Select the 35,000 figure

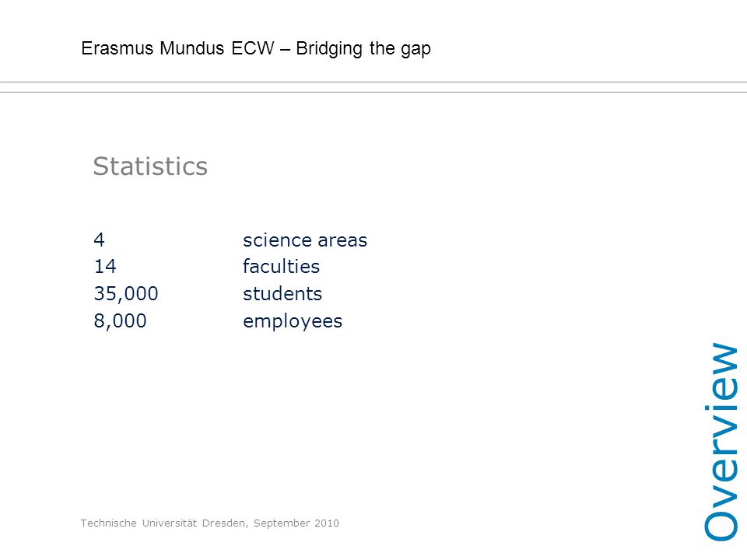click(126, 294)
